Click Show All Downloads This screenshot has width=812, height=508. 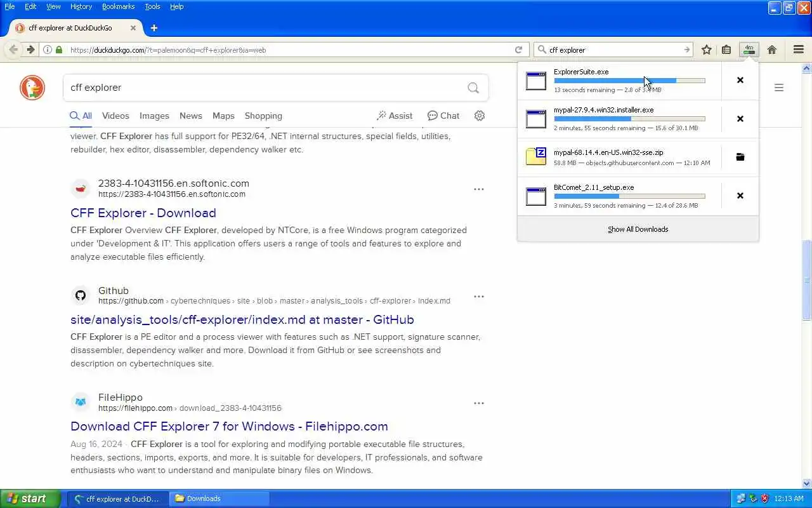pos(638,229)
